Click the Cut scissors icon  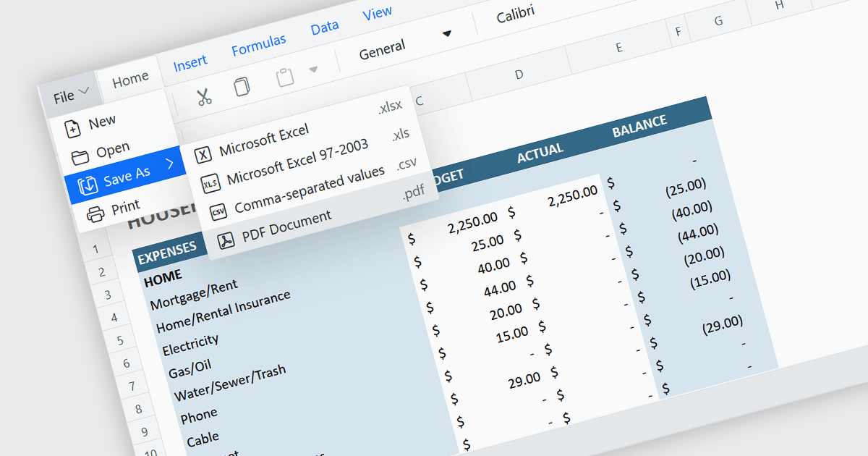[x=204, y=96]
